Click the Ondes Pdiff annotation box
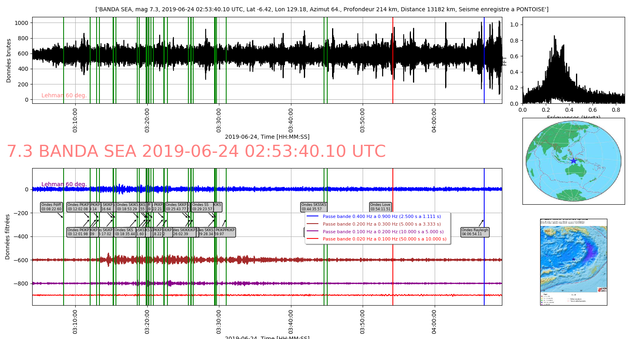Viewport: 644px width, 339px height. [51, 207]
